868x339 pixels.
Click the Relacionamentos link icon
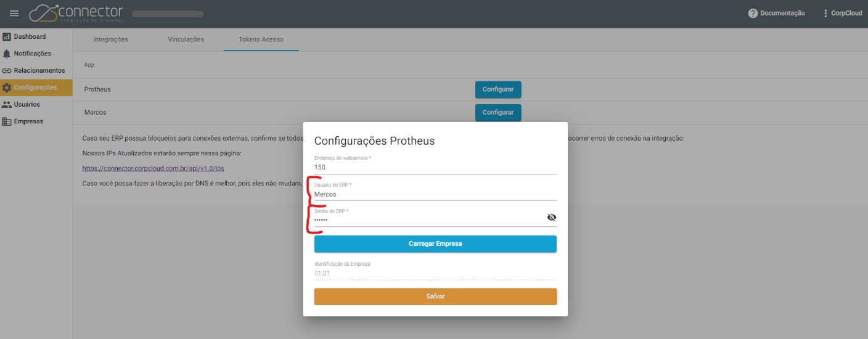point(7,71)
